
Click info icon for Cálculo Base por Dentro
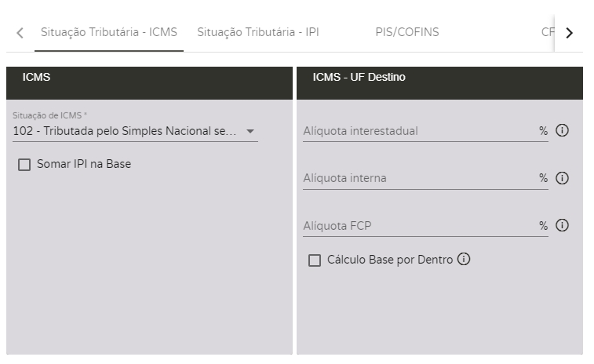pos(464,260)
